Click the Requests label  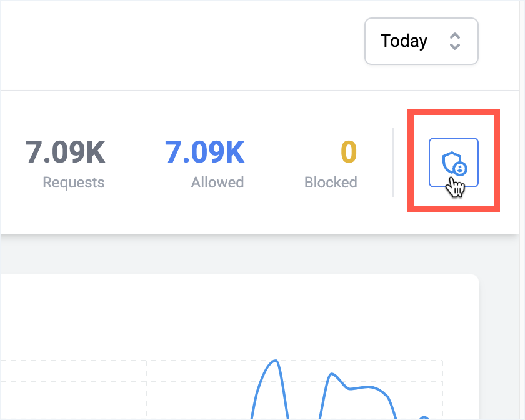tap(74, 182)
